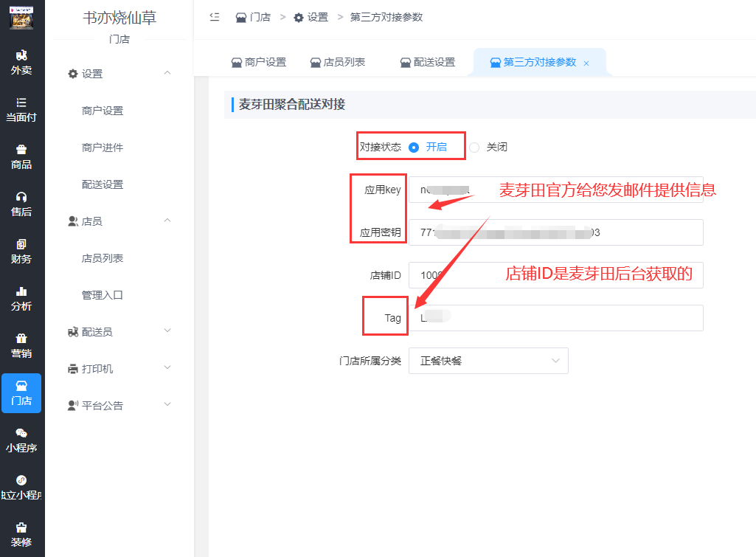Click the 书亦烧仙草 store name
This screenshot has width=756, height=557.
tap(119, 18)
